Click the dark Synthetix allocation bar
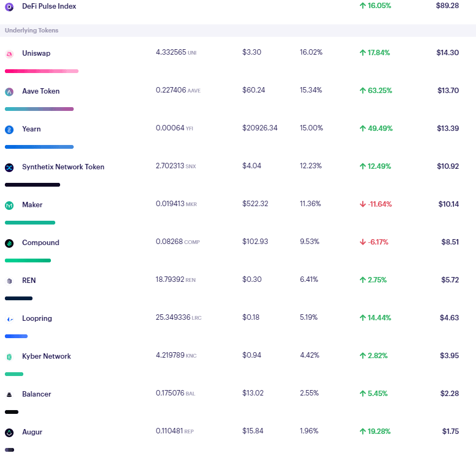Screen dimensions: 476x455 click(32, 184)
